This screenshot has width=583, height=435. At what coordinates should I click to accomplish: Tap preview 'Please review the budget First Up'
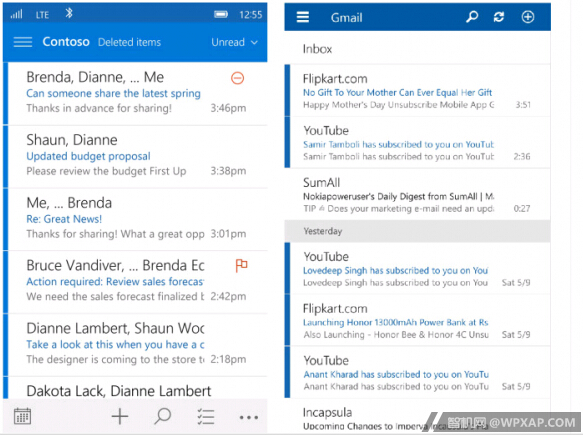click(106, 171)
